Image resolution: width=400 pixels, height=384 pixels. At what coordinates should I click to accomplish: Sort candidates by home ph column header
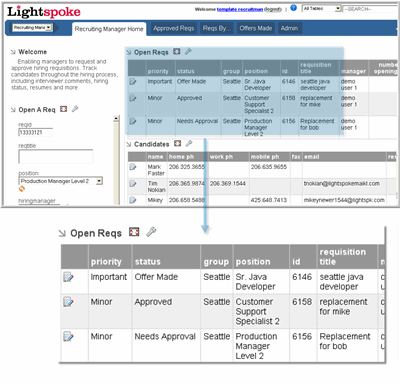[181, 157]
